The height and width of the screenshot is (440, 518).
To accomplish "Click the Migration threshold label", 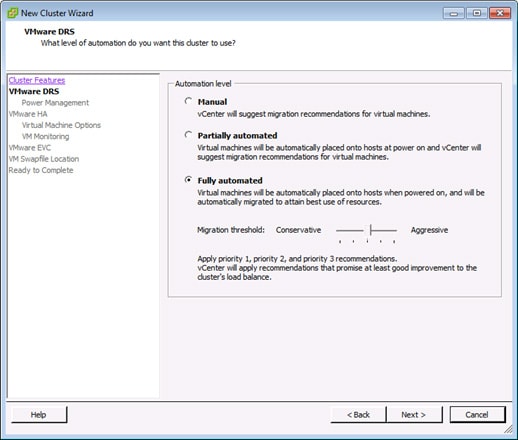I will 231,230.
